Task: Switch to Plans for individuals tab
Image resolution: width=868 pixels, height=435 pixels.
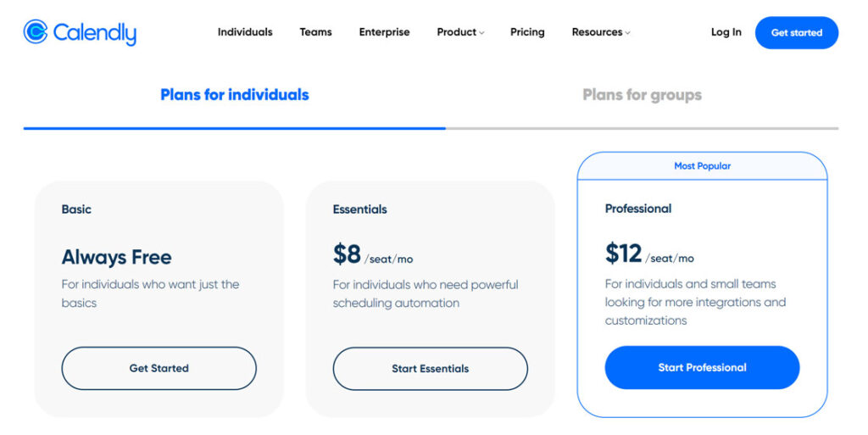Action: click(235, 95)
